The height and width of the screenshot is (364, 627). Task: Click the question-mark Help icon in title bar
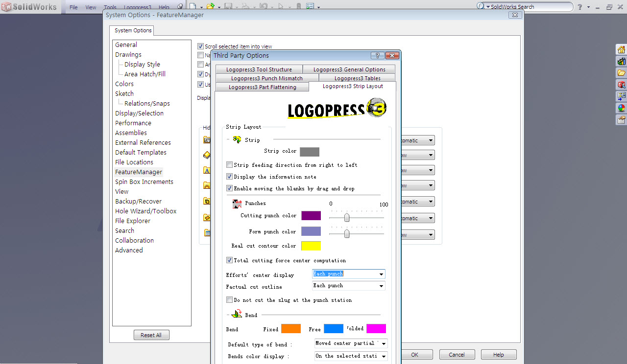(580, 7)
